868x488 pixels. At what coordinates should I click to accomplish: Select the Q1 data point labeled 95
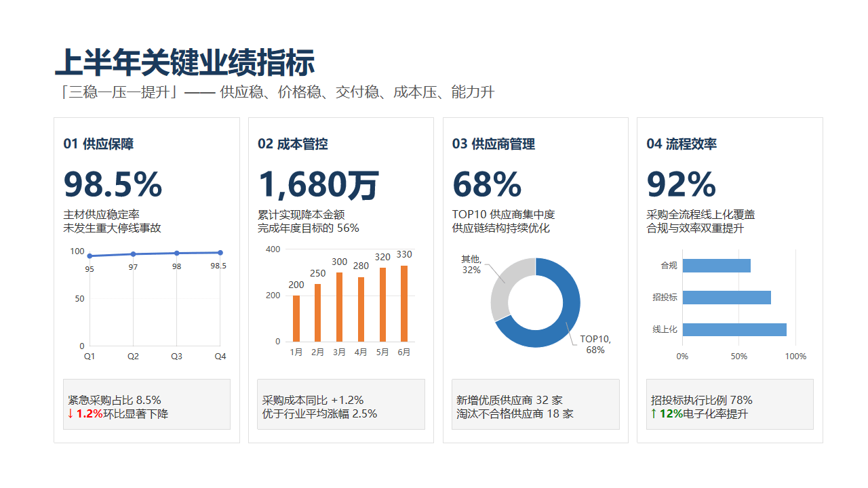(90, 256)
